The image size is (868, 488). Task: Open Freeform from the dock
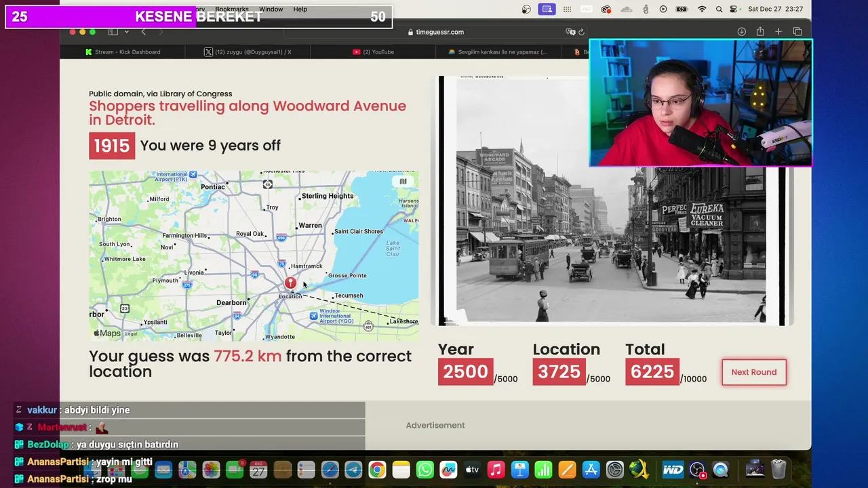448,470
